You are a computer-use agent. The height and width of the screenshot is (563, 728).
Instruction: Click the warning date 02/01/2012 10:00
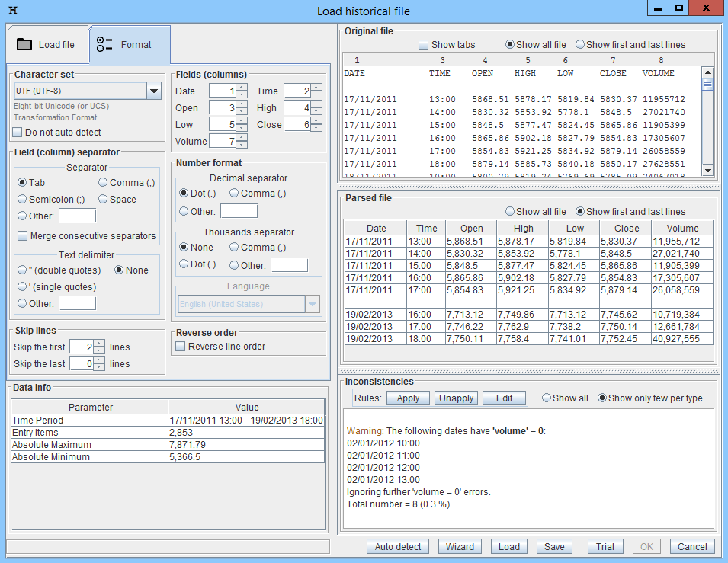[x=383, y=443]
